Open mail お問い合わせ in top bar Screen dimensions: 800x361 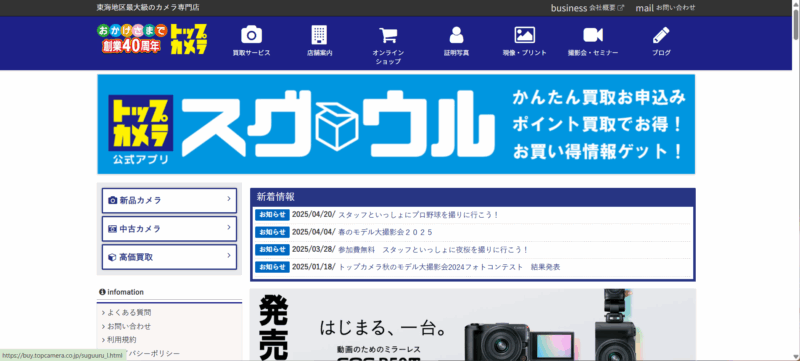(665, 8)
